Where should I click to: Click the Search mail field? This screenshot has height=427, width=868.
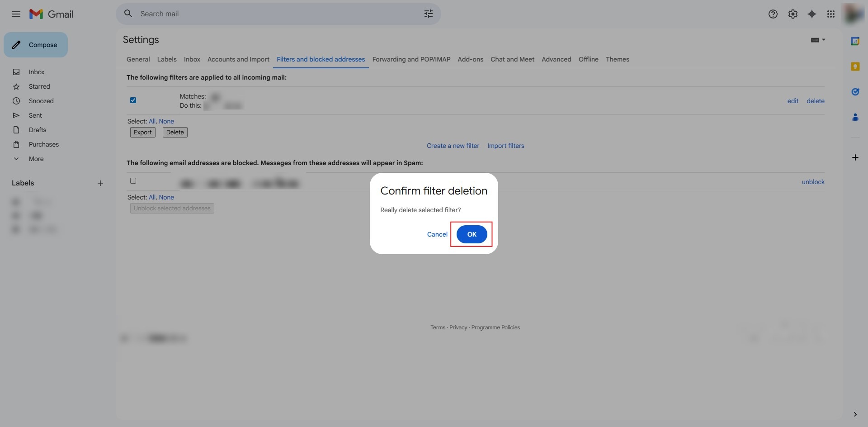click(271, 14)
